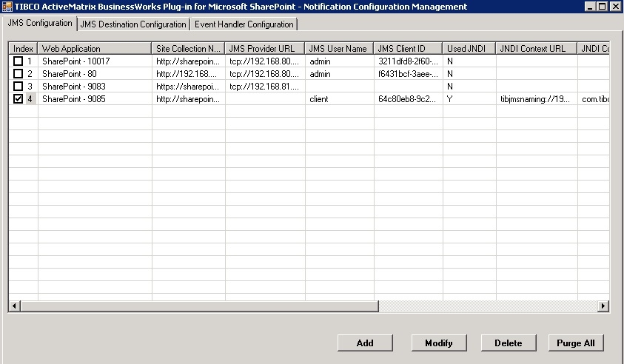Click the Used JNDI column header

point(469,49)
